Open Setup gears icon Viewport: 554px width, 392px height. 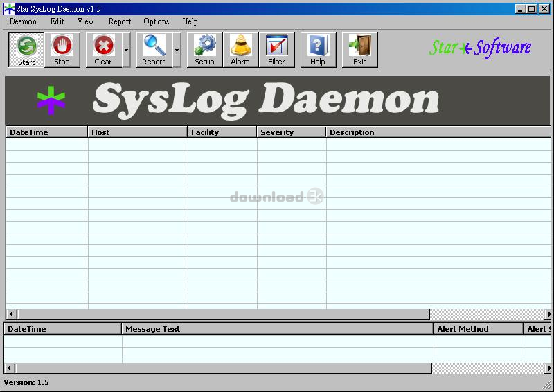click(204, 50)
